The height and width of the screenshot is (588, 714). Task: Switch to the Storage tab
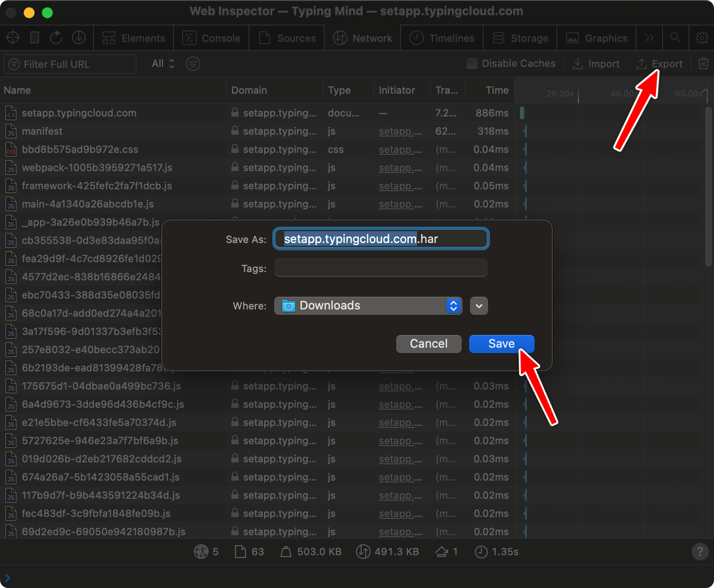[520, 38]
